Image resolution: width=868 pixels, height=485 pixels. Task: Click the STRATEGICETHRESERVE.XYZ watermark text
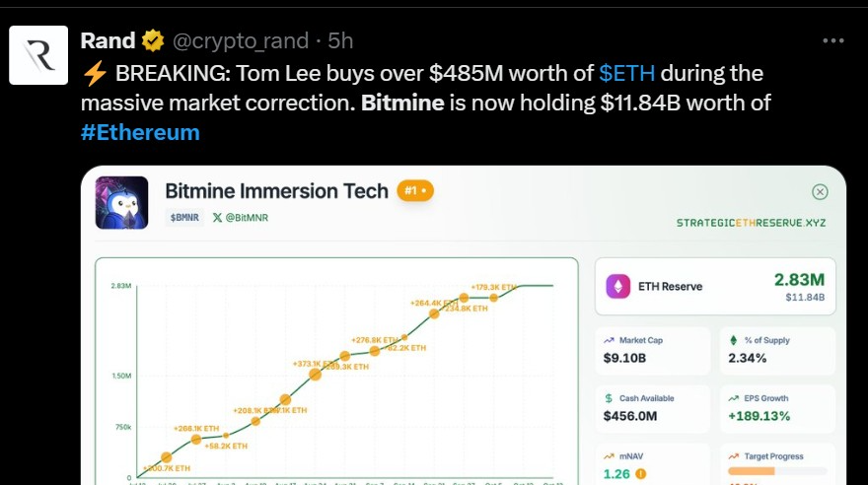pos(751,223)
